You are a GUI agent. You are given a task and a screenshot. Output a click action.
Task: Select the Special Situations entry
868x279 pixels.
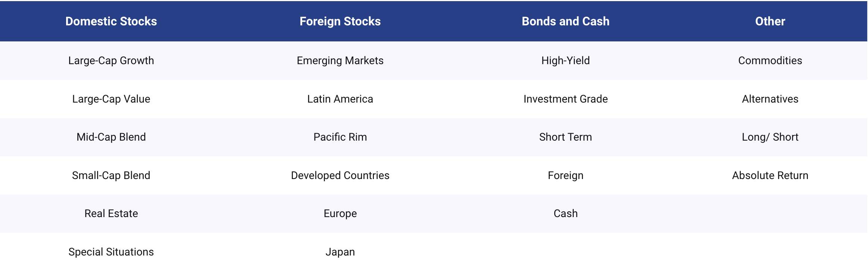(x=111, y=252)
